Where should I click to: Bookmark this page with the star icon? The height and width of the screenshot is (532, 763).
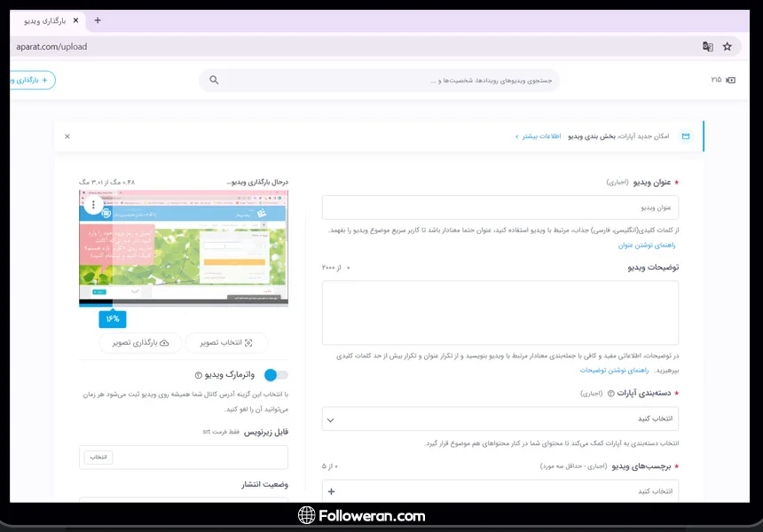click(x=728, y=46)
